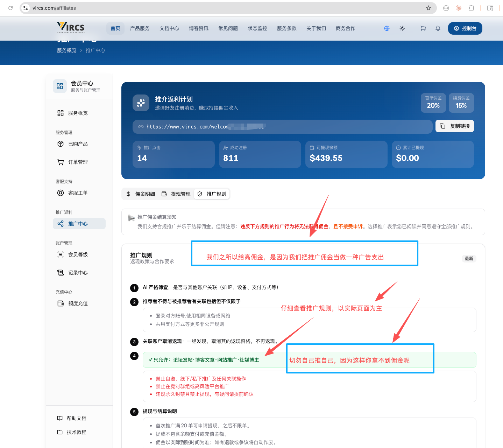Open 产品服务 menu item

pyautogui.click(x=140, y=28)
